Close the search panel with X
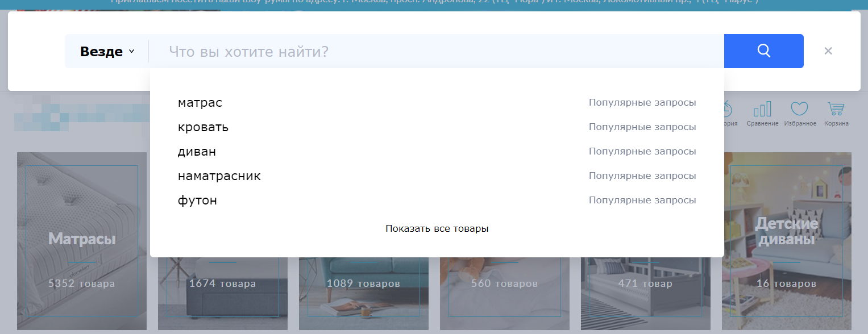 click(x=828, y=51)
